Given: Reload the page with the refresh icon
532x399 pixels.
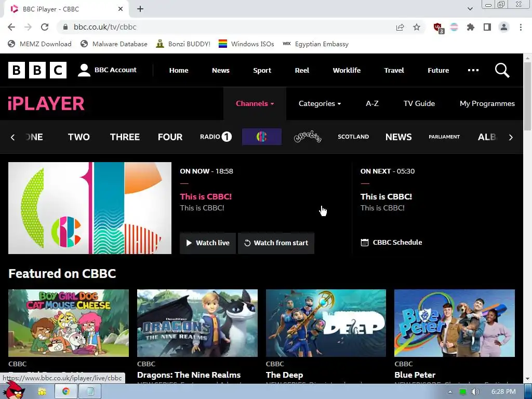Looking at the screenshot, I should pos(45,27).
